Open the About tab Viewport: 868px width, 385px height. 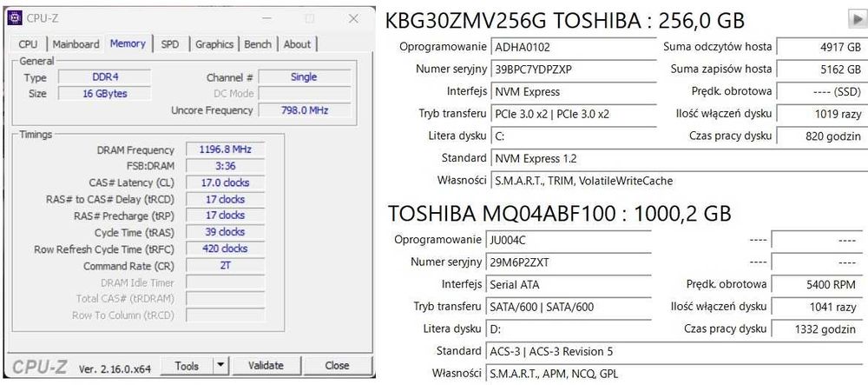[x=297, y=44]
